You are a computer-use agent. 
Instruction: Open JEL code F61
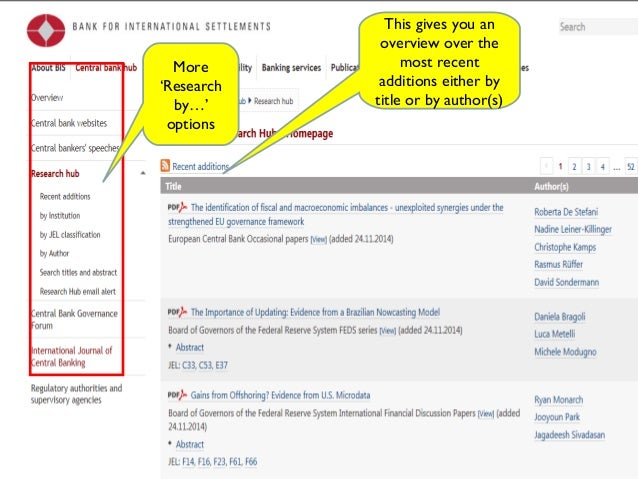click(x=236, y=462)
